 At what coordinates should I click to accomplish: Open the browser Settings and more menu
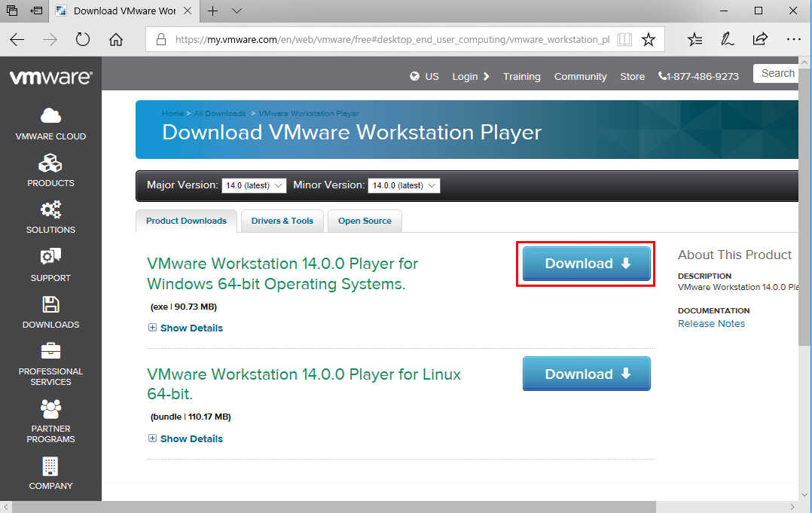(x=793, y=39)
